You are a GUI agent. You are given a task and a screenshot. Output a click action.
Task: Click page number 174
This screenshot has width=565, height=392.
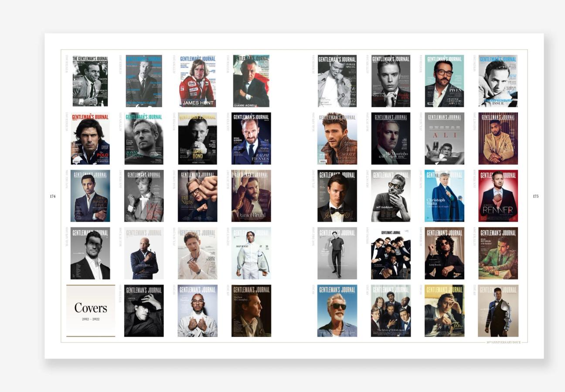click(x=53, y=196)
